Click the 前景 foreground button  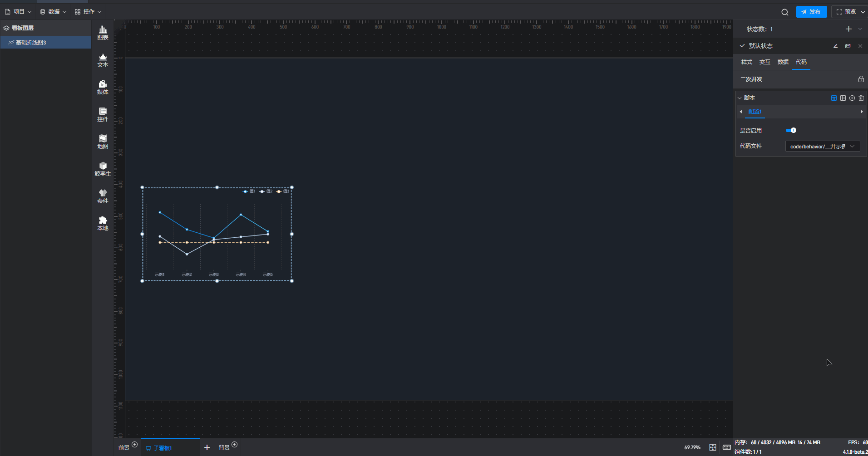coord(124,448)
